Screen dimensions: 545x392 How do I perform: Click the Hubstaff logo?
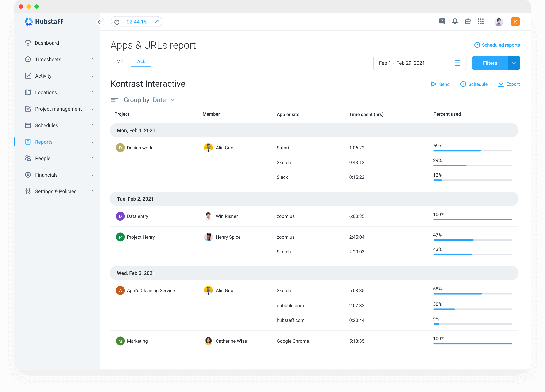click(x=44, y=22)
